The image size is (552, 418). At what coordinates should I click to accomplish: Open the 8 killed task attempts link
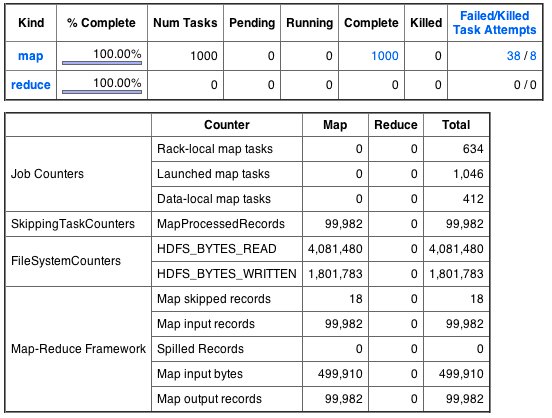(533, 56)
